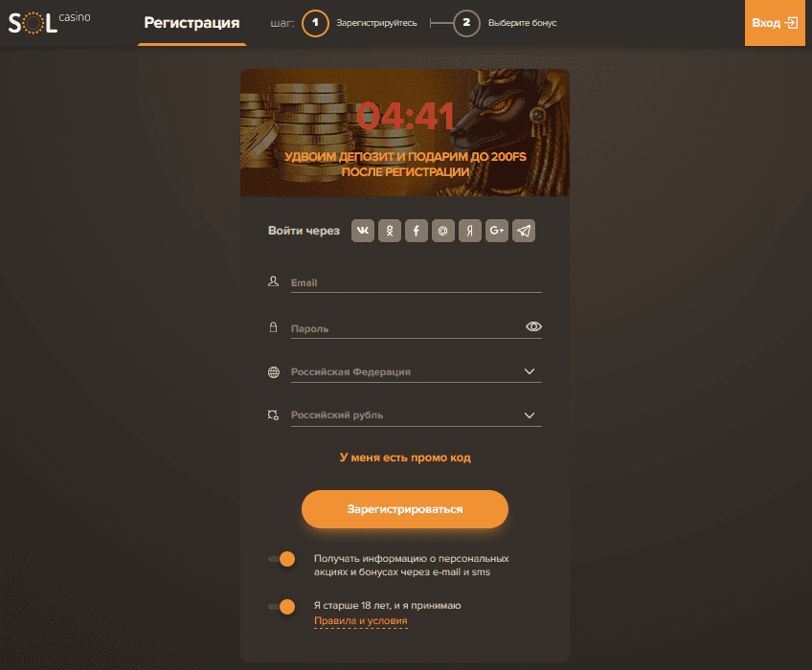Click the Зарегистрироваться button
The width and height of the screenshot is (812, 670).
point(405,509)
